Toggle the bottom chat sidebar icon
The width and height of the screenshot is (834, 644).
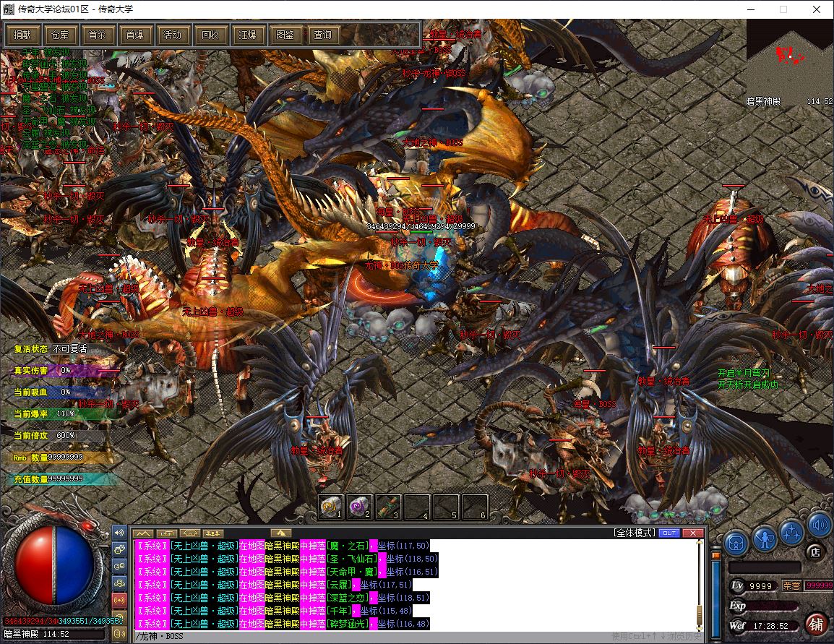click(x=119, y=633)
